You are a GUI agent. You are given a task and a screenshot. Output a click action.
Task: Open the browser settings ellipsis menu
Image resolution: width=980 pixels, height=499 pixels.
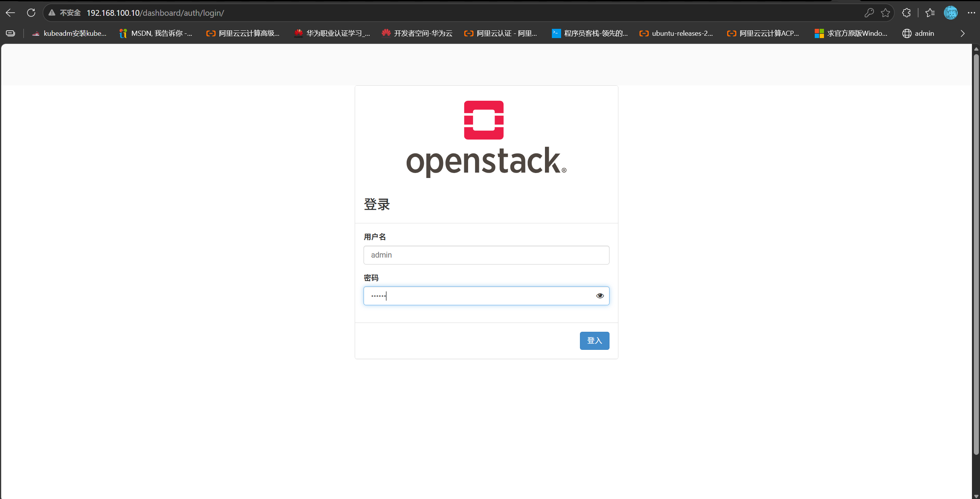click(x=971, y=13)
